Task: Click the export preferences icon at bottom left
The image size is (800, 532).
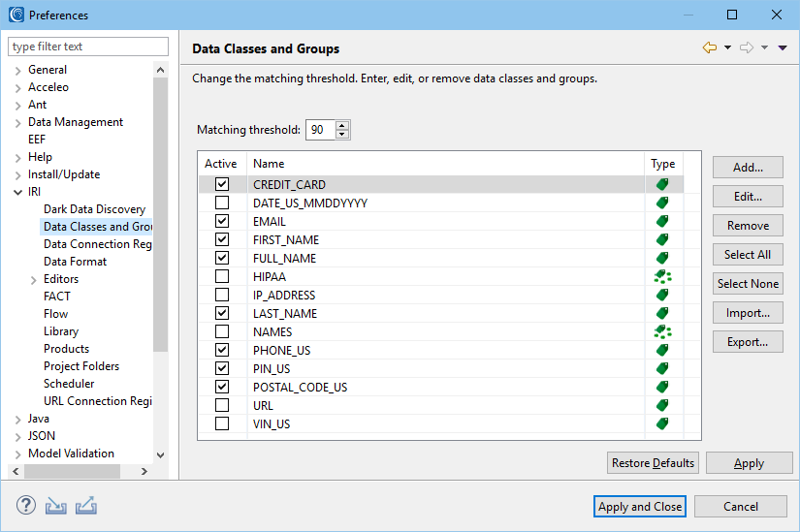Action: pos(86,506)
